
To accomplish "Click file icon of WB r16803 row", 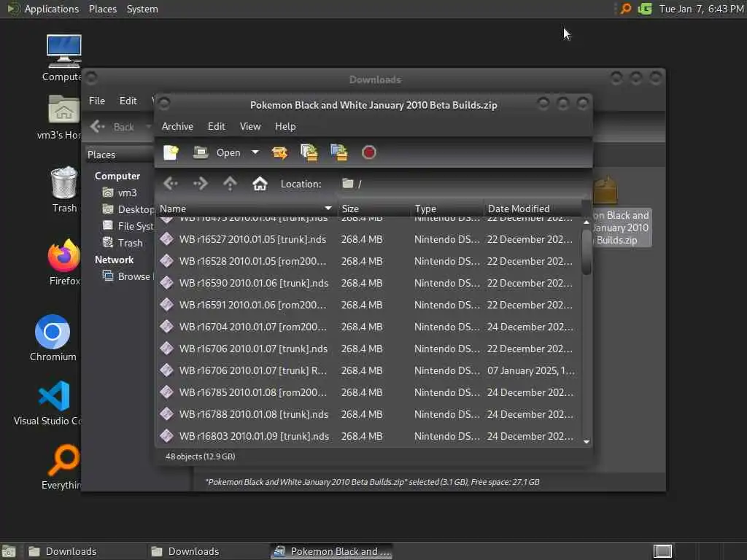I will click(x=167, y=436).
